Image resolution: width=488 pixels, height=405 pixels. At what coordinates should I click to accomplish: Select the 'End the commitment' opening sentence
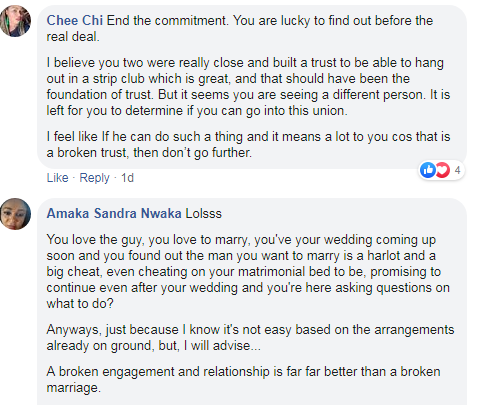point(168,21)
